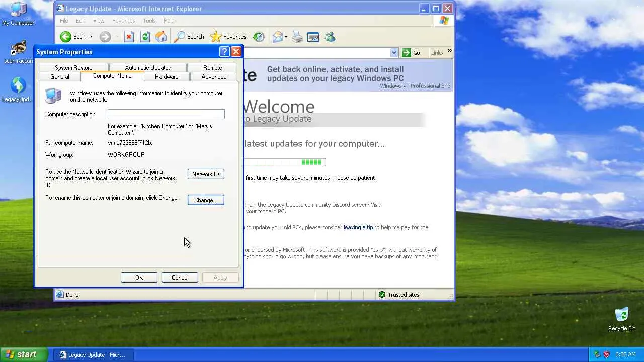Image resolution: width=644 pixels, height=362 pixels.
Task: Open the History toolbar icon
Action: [259, 37]
